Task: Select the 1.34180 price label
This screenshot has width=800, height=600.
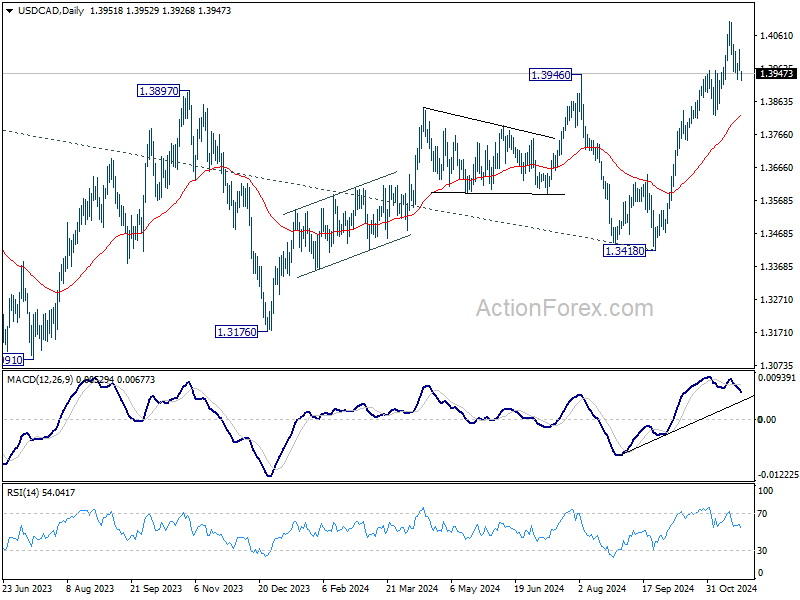Action: point(624,251)
